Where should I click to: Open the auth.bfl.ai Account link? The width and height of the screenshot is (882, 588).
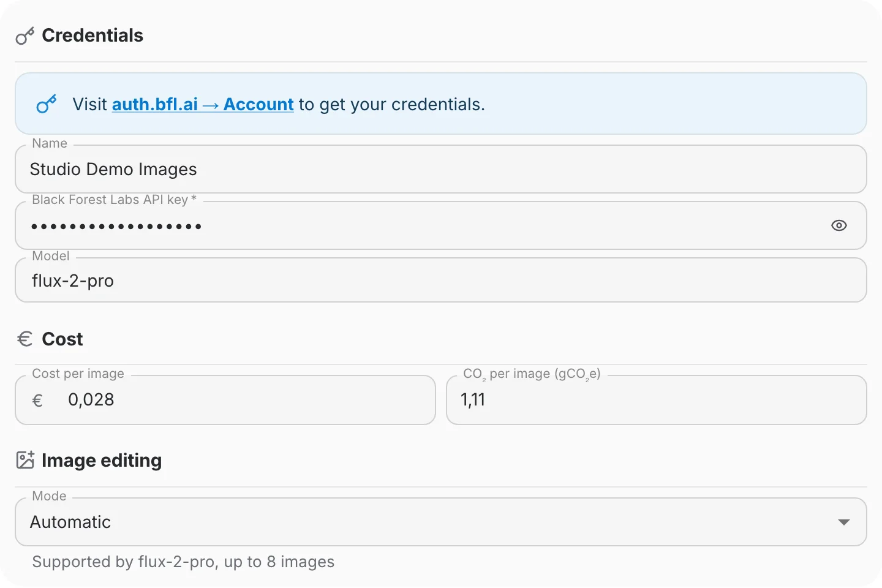click(203, 104)
